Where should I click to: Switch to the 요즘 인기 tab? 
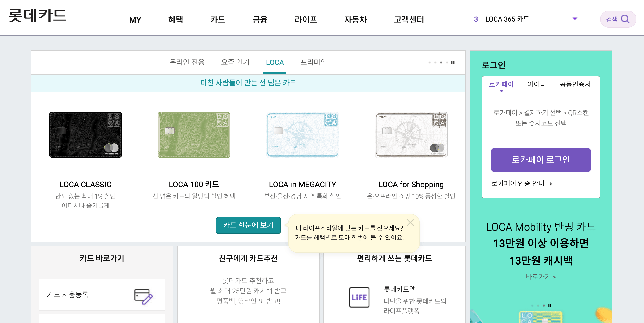click(x=235, y=62)
